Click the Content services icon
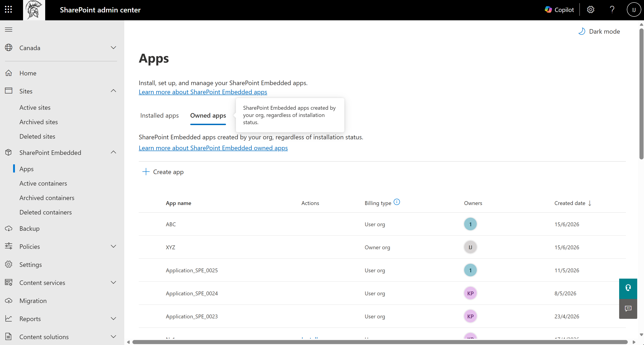The image size is (644, 345). click(9, 282)
